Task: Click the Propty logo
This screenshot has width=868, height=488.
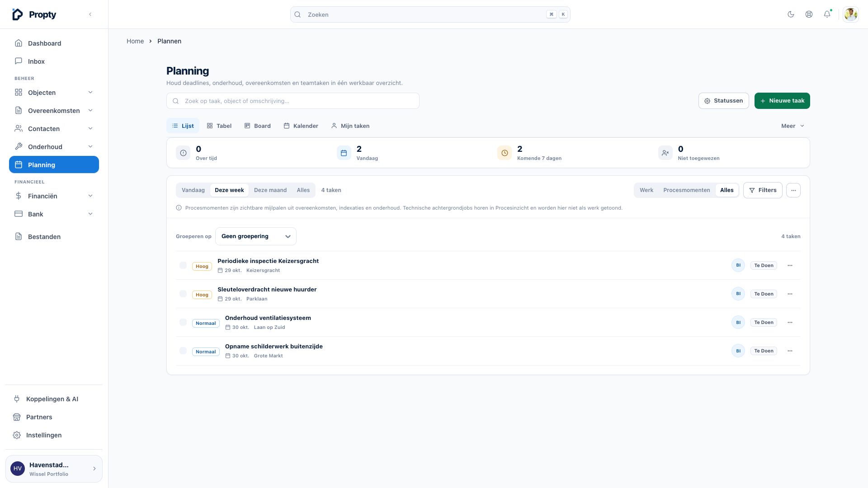Action: (x=34, y=14)
